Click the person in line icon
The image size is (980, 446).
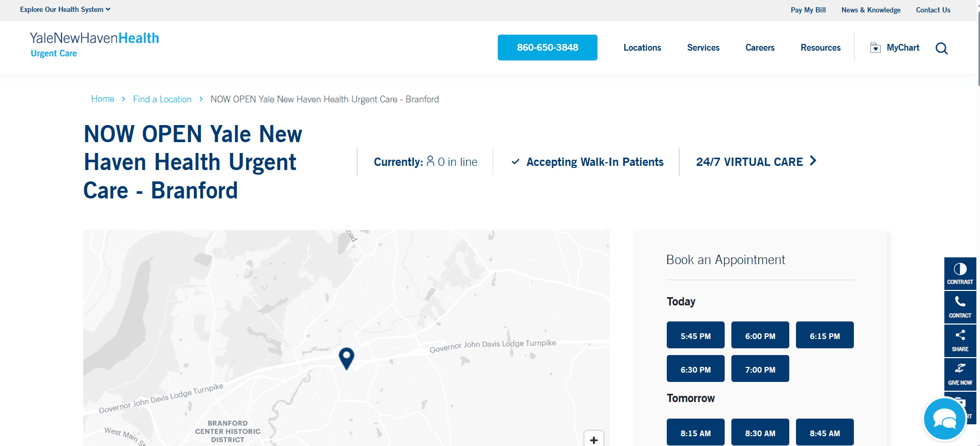[x=430, y=161]
